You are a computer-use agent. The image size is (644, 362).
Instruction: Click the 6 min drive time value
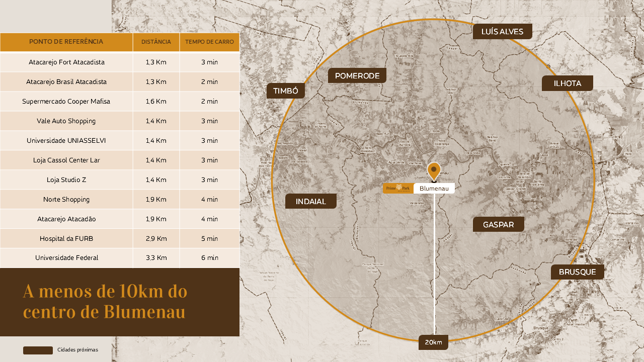pos(209,258)
